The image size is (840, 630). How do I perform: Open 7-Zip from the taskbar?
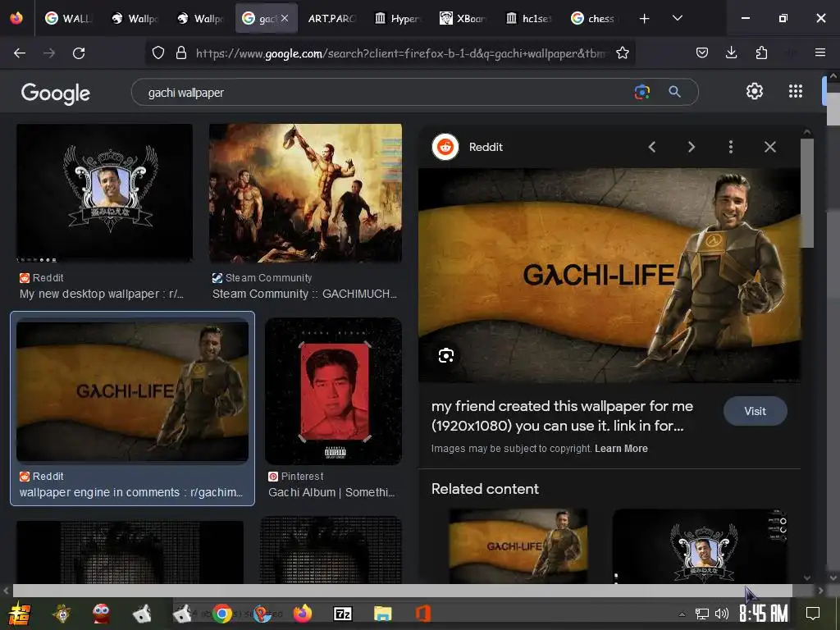click(343, 614)
